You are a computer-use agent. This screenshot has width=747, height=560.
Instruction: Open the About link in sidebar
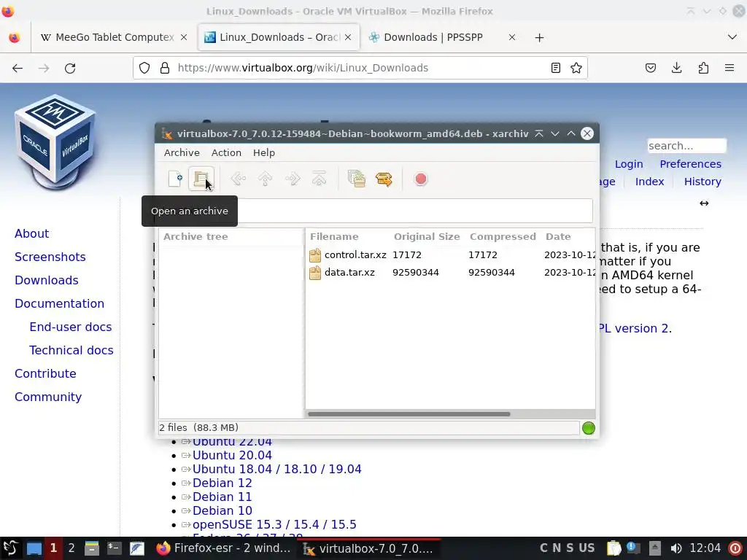pyautogui.click(x=32, y=234)
